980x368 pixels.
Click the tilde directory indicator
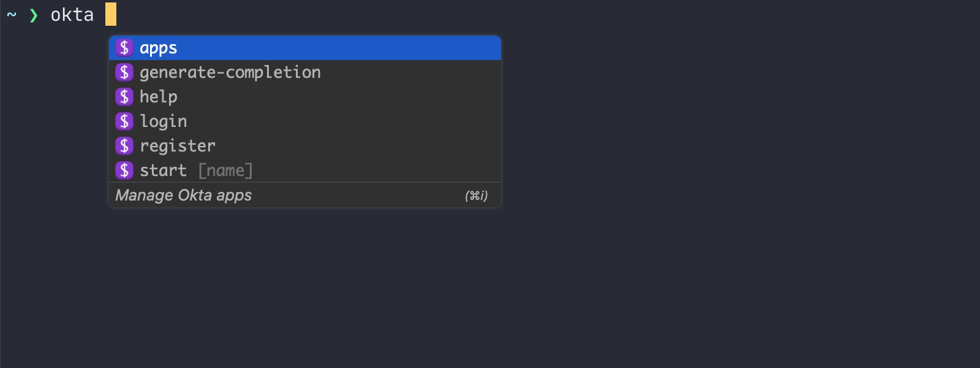coord(12,14)
